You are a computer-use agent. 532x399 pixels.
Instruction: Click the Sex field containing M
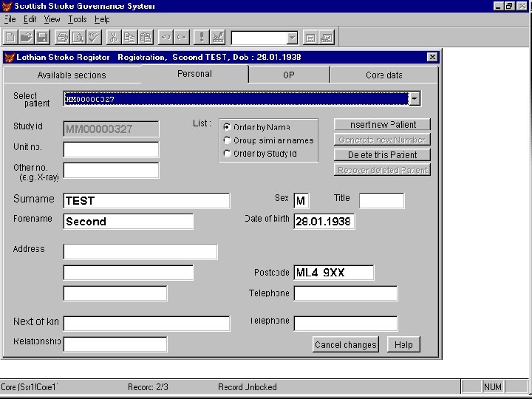click(301, 200)
